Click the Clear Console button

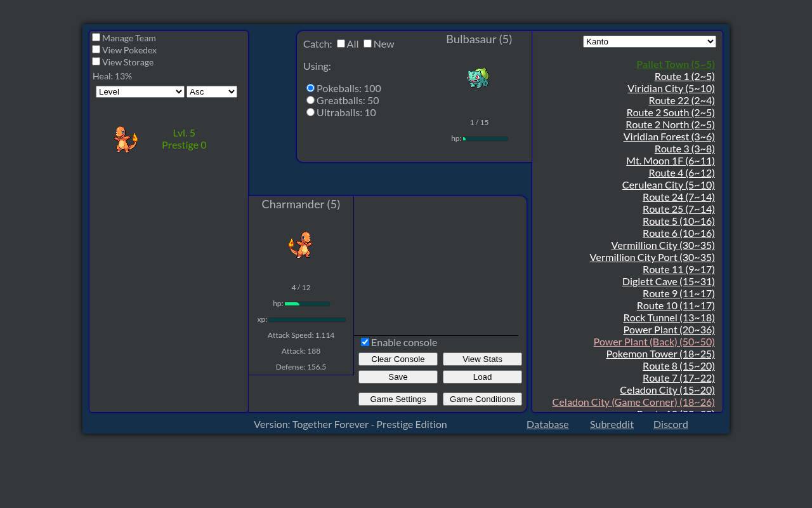(398, 359)
